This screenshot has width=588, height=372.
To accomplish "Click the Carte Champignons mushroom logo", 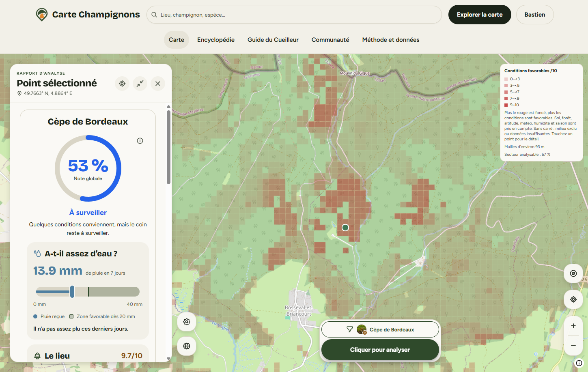I will pos(41,15).
